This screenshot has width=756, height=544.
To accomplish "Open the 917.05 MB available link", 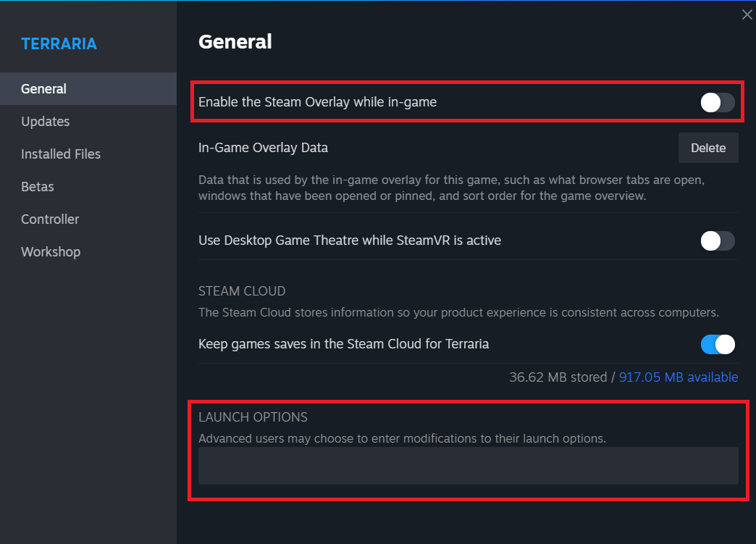I will (x=679, y=377).
